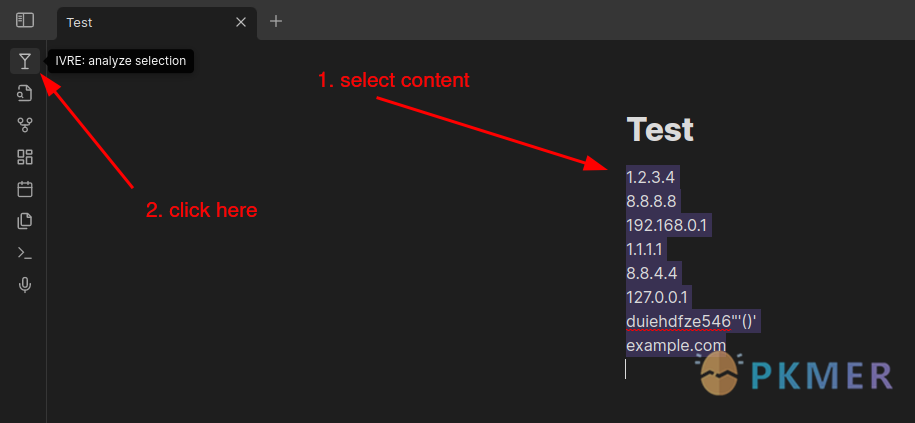
Task: Click the PKMER logo watermark
Action: pos(796,373)
